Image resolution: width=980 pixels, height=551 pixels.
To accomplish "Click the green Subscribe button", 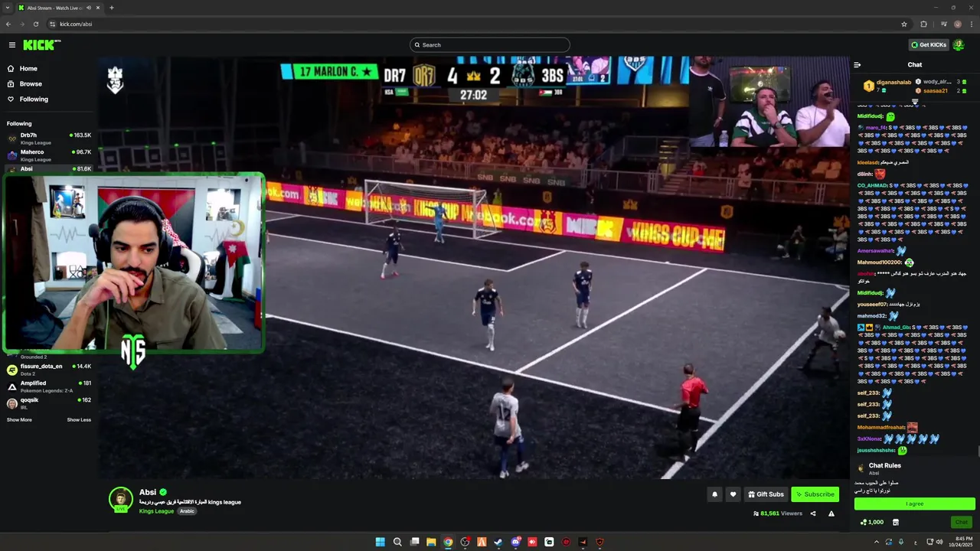I will (815, 494).
